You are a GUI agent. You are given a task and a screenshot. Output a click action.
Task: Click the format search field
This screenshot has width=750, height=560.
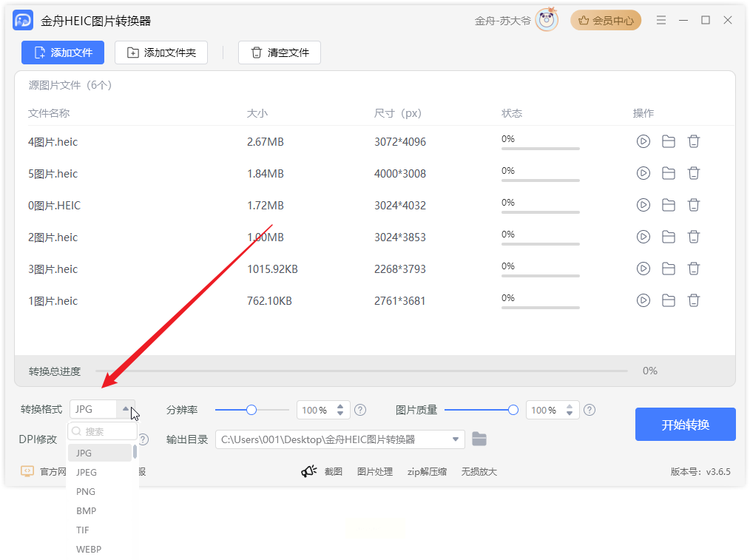tap(102, 431)
